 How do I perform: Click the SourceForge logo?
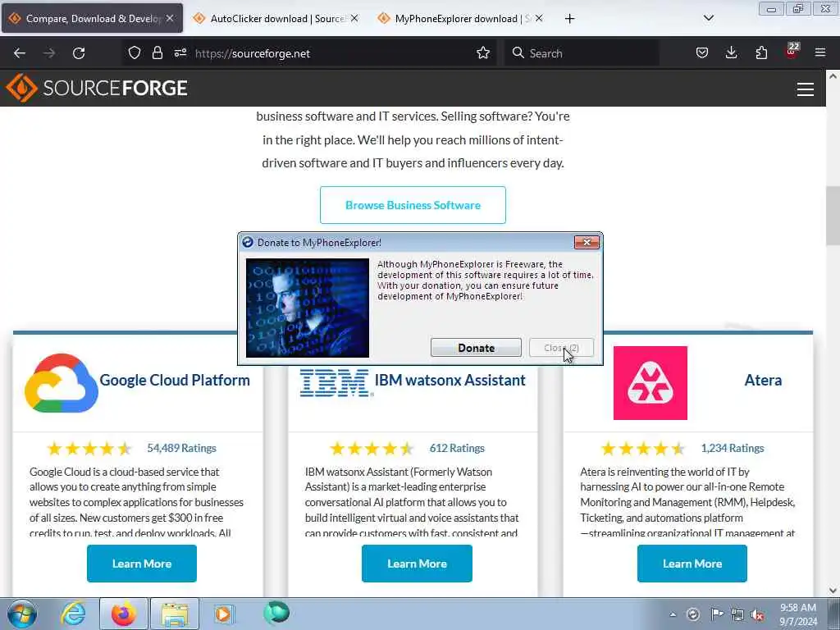coord(97,88)
